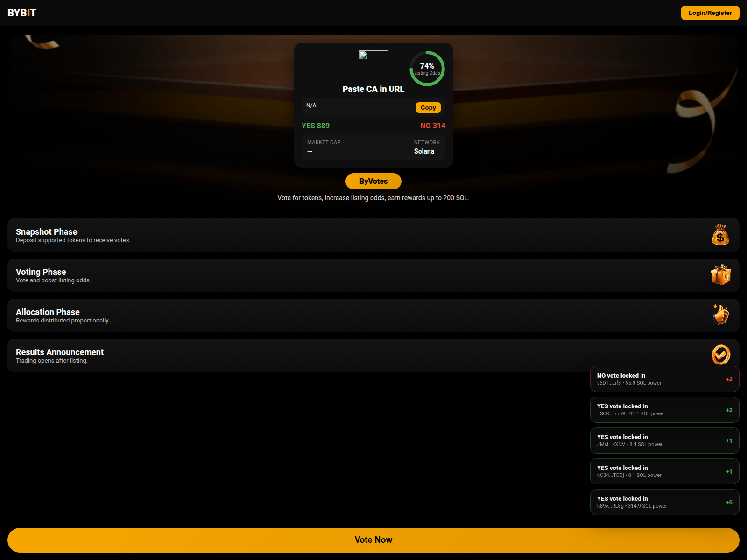Open the YES vote LSCK...hnu9 notification
747x560 pixels.
coord(665,410)
